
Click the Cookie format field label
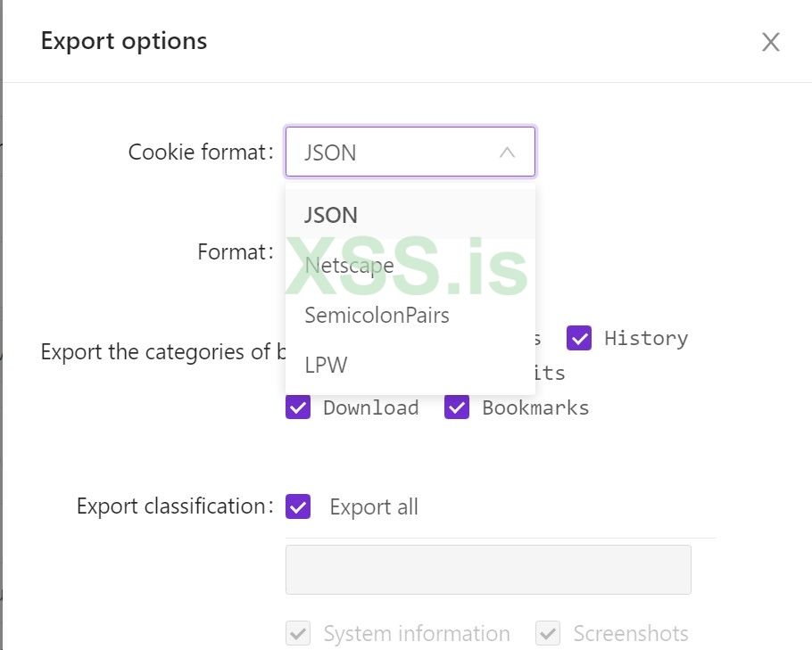click(x=200, y=152)
